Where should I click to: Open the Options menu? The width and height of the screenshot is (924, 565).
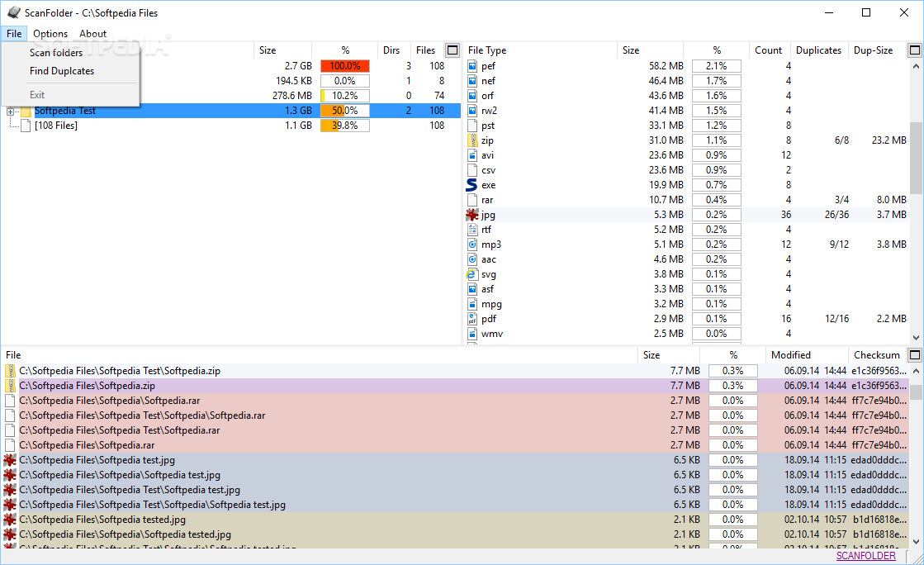50,34
